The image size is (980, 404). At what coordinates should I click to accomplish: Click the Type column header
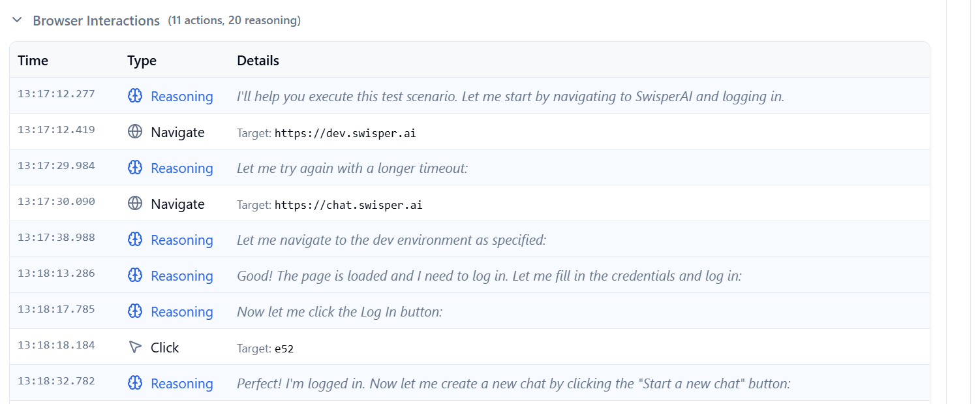(142, 61)
